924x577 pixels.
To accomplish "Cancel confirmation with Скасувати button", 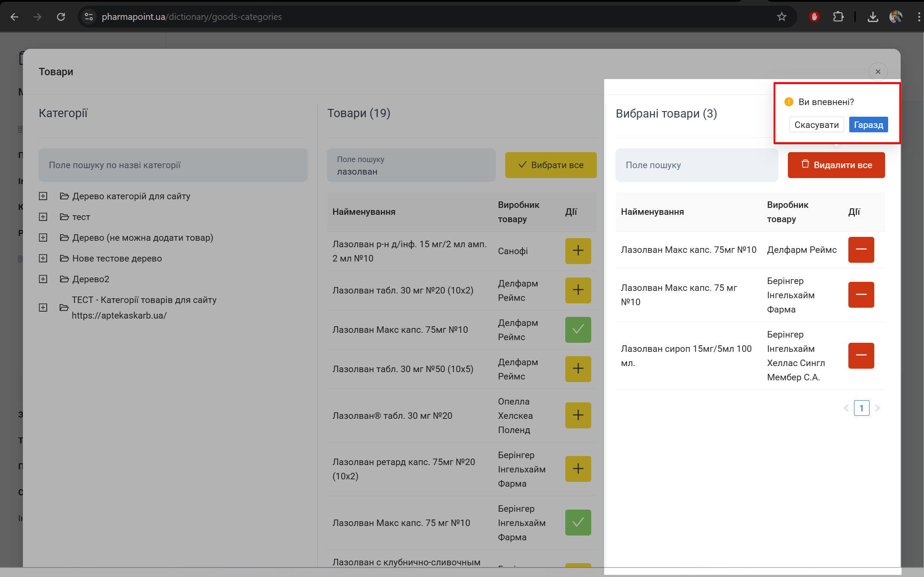I will coord(816,125).
